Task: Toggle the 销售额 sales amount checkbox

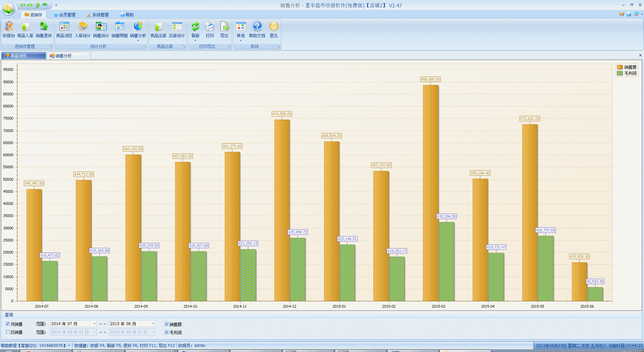Action: pyautogui.click(x=167, y=324)
